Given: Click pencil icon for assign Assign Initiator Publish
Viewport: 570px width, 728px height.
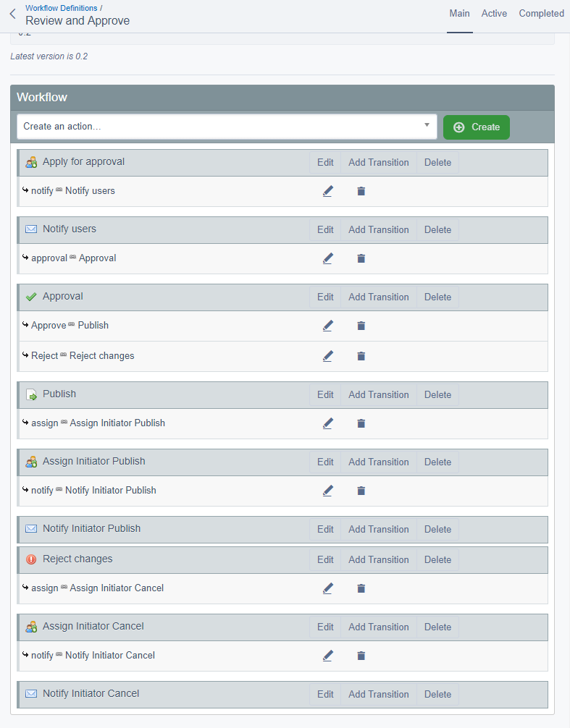Looking at the screenshot, I should [x=327, y=423].
